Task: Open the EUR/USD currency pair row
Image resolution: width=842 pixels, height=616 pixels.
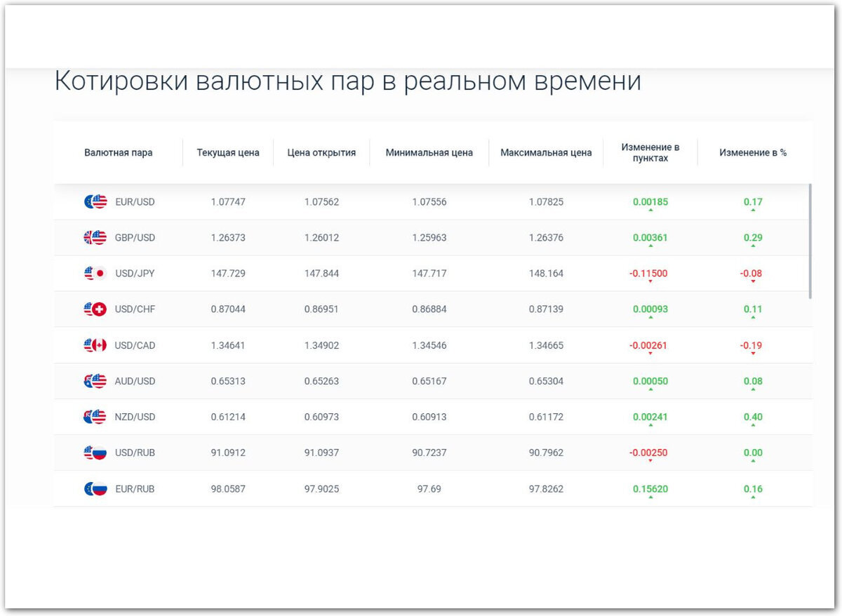Action: click(x=136, y=201)
